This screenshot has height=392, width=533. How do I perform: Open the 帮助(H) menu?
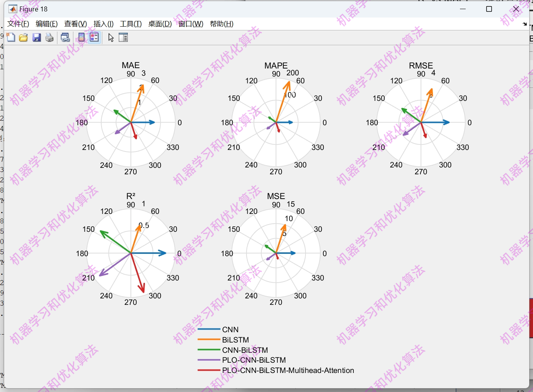click(x=222, y=24)
